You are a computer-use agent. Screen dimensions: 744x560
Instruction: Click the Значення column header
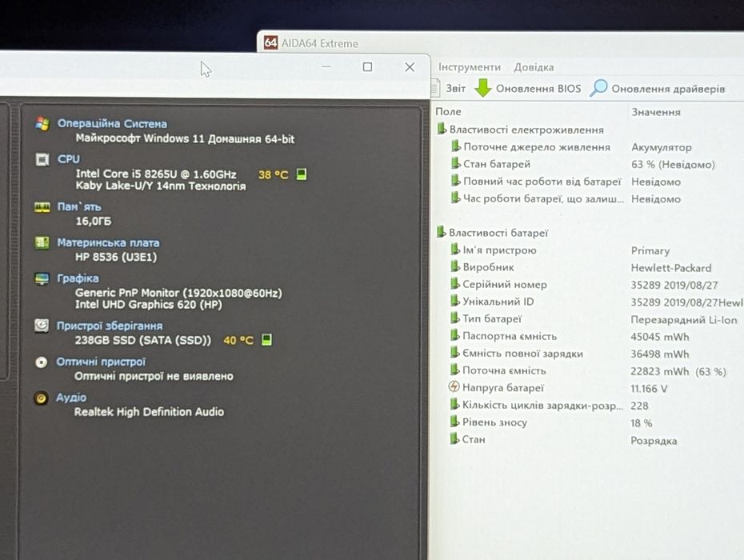coord(656,113)
